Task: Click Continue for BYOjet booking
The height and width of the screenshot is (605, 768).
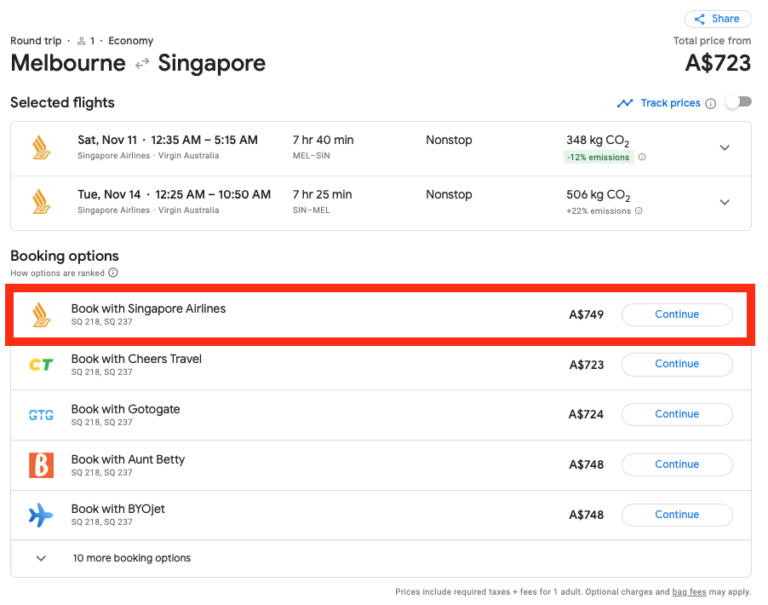Action: coord(677,515)
